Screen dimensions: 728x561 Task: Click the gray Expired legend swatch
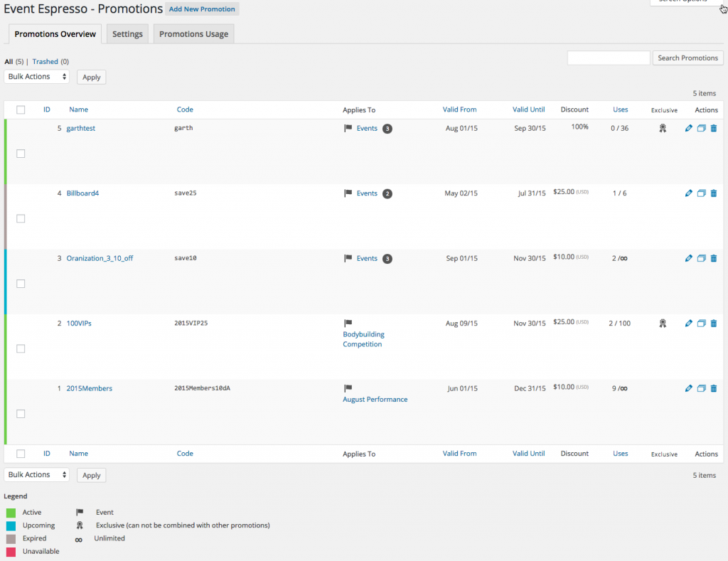[x=11, y=539]
